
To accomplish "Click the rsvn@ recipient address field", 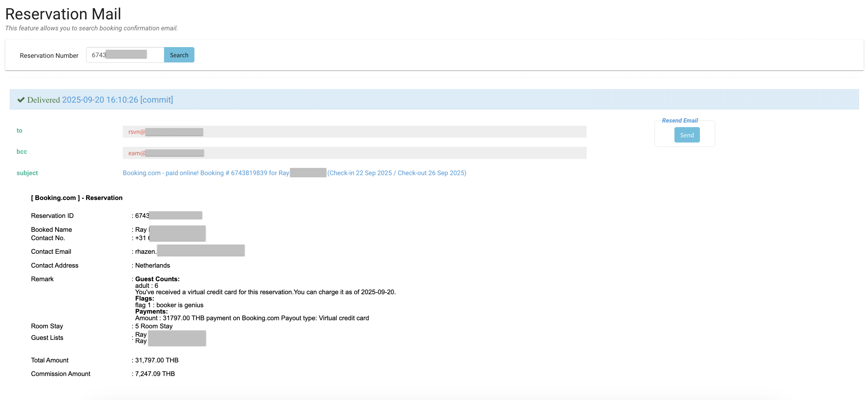I will [354, 132].
